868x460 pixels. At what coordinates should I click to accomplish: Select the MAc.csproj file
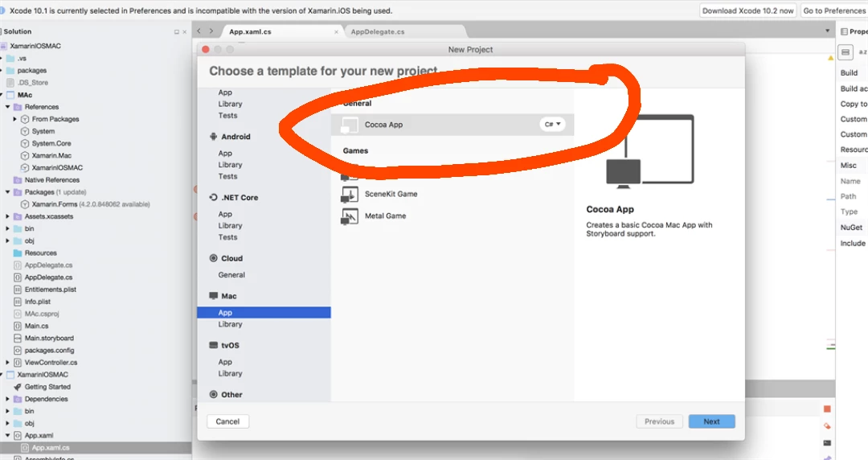[42, 314]
